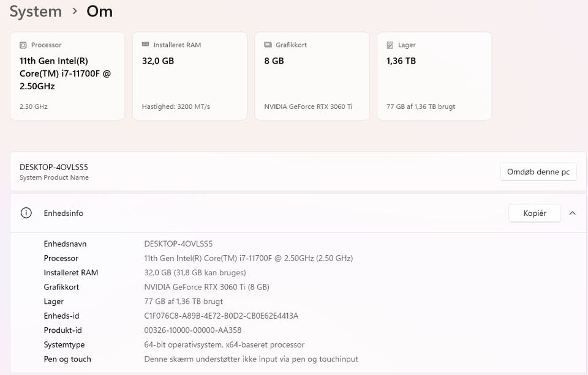Click the DESKTOP-4OVLSS5 name above System Product Name

pyautogui.click(x=54, y=167)
